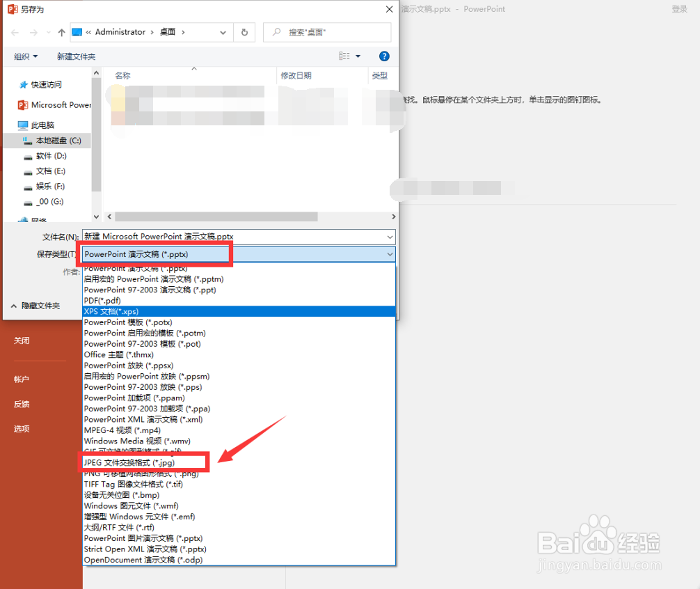Open 反馈 in PowerPoint backstage menu
700x589 pixels.
22,404
